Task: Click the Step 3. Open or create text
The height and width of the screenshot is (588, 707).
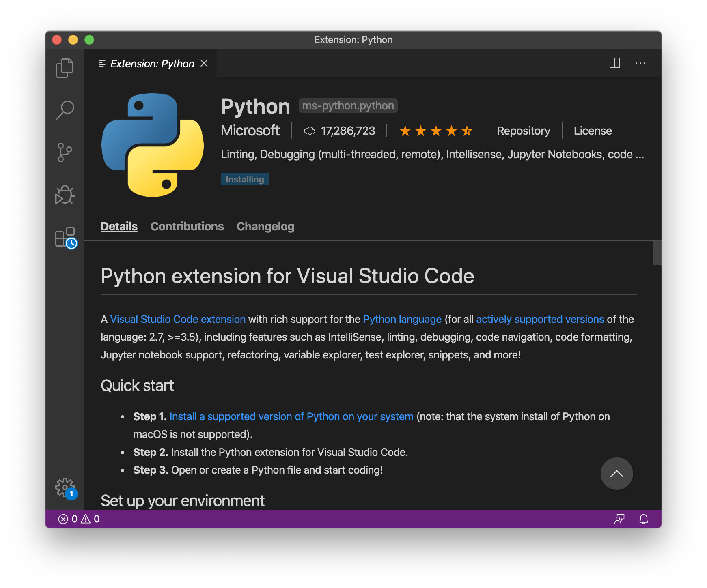Action: tap(258, 470)
